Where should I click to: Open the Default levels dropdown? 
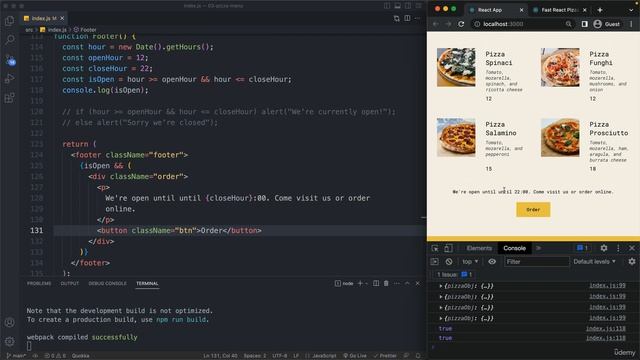(x=594, y=262)
